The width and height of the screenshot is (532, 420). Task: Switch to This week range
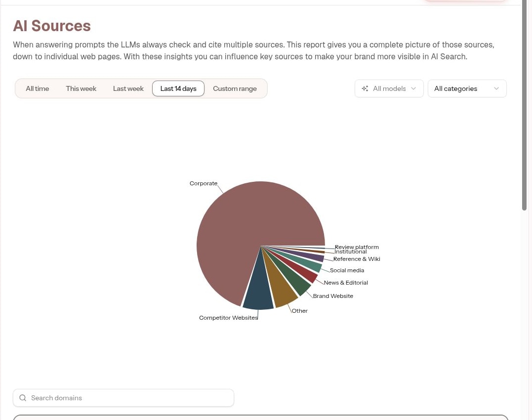point(81,88)
